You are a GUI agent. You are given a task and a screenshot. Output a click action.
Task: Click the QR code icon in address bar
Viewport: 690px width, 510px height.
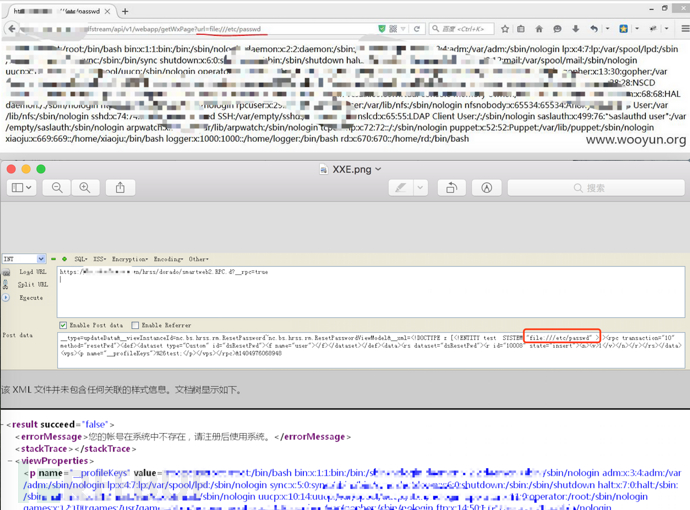click(x=393, y=29)
